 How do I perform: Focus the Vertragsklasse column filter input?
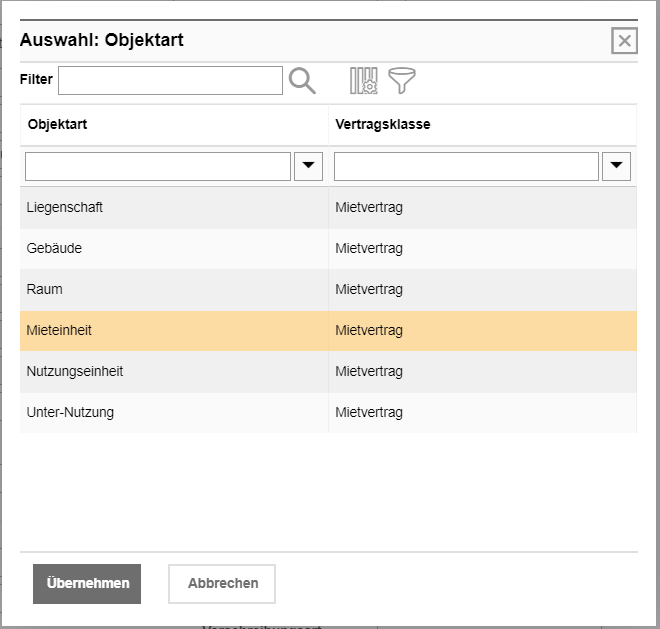(x=466, y=167)
